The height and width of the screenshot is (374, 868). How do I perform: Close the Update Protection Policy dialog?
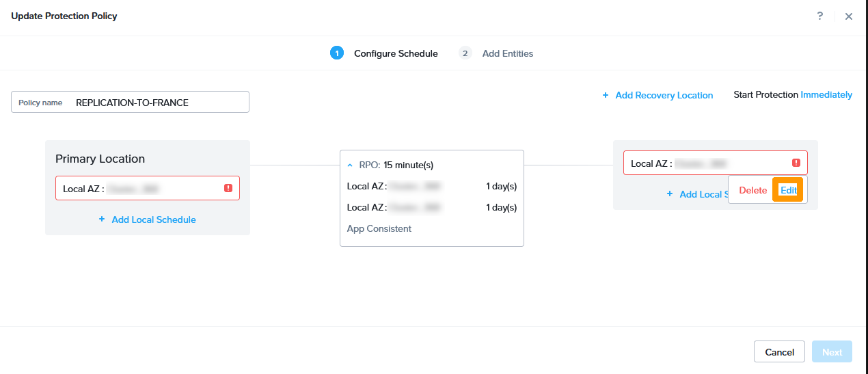pos(849,16)
